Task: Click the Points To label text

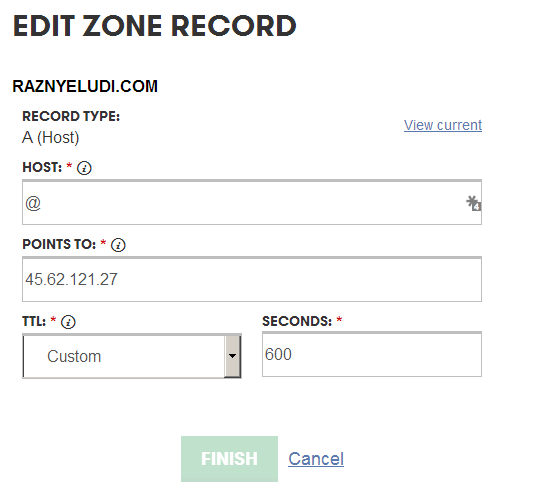Action: [x=59, y=245]
